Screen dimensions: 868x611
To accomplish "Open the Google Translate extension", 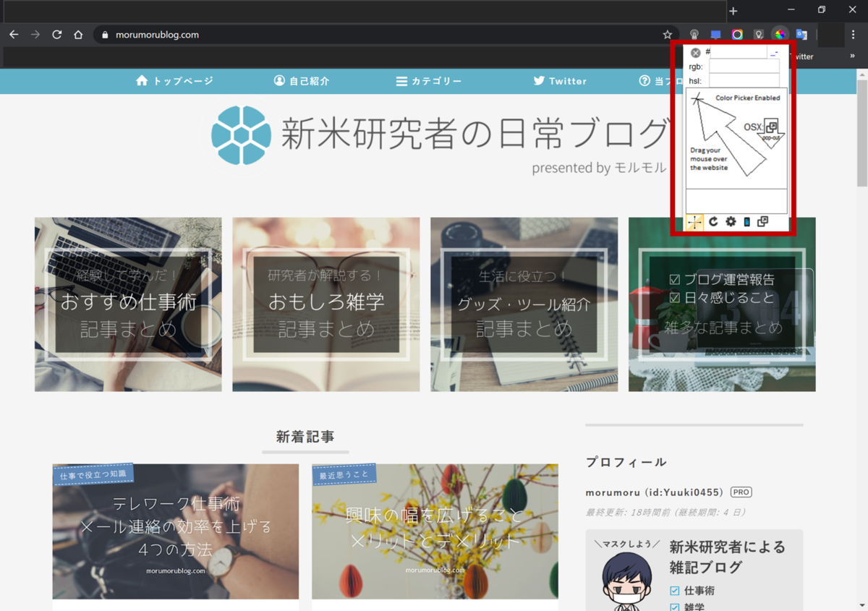I will [800, 34].
